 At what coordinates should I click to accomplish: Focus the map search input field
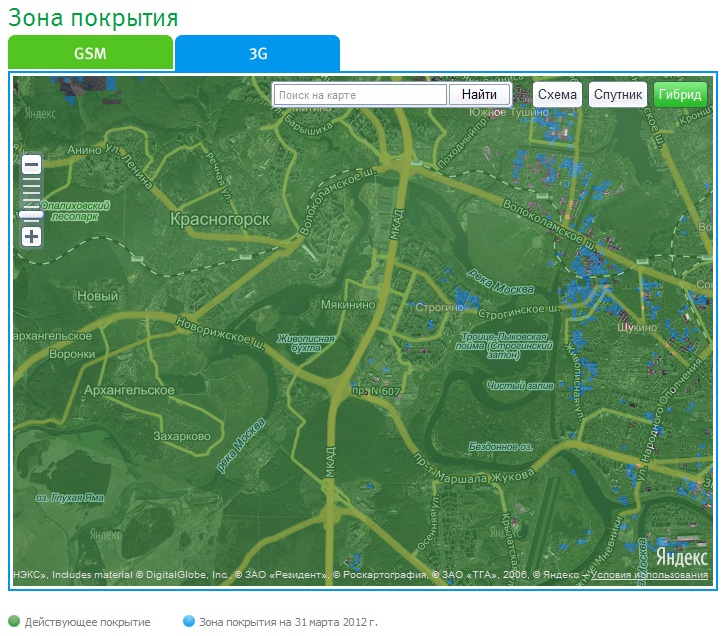[x=360, y=95]
